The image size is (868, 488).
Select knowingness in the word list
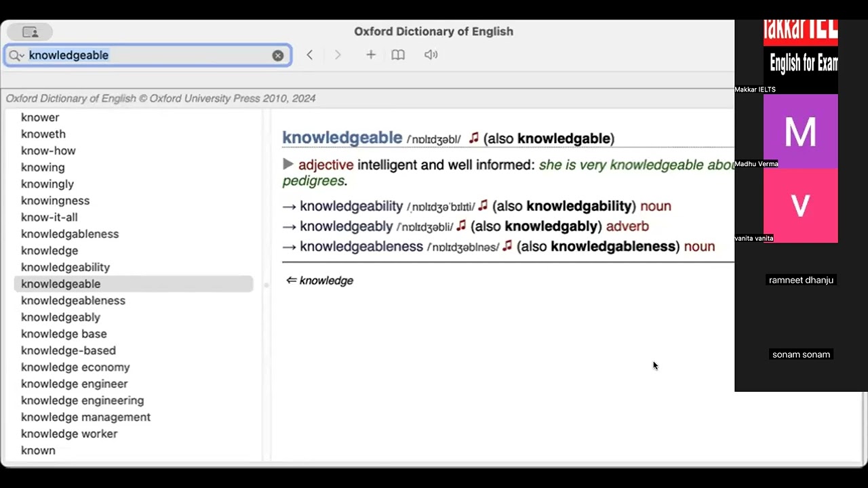pos(55,201)
